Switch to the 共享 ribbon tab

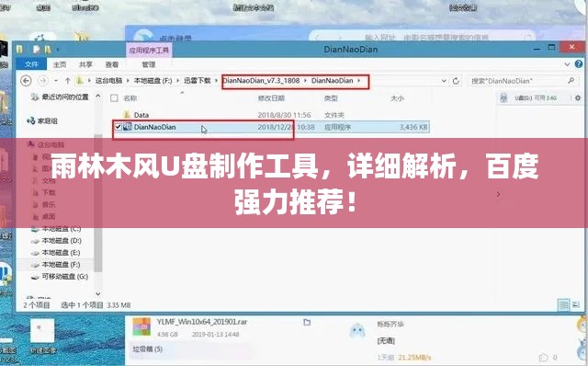[x=85, y=64]
